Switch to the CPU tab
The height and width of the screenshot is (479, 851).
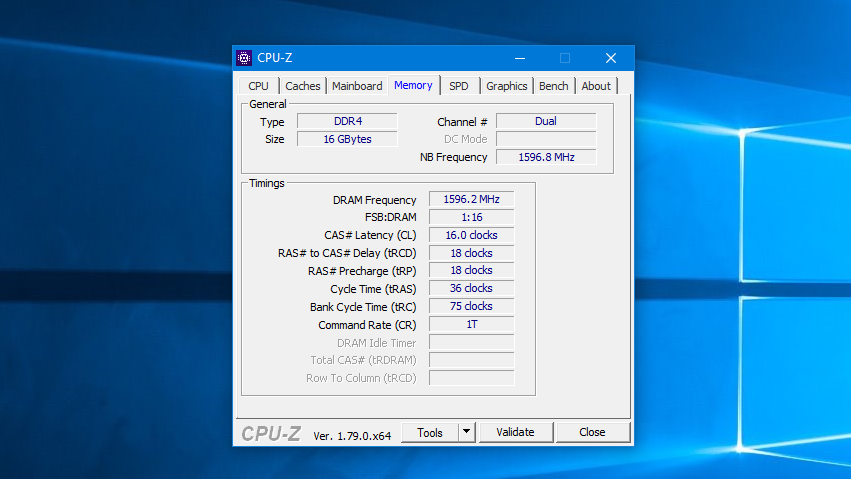point(258,86)
